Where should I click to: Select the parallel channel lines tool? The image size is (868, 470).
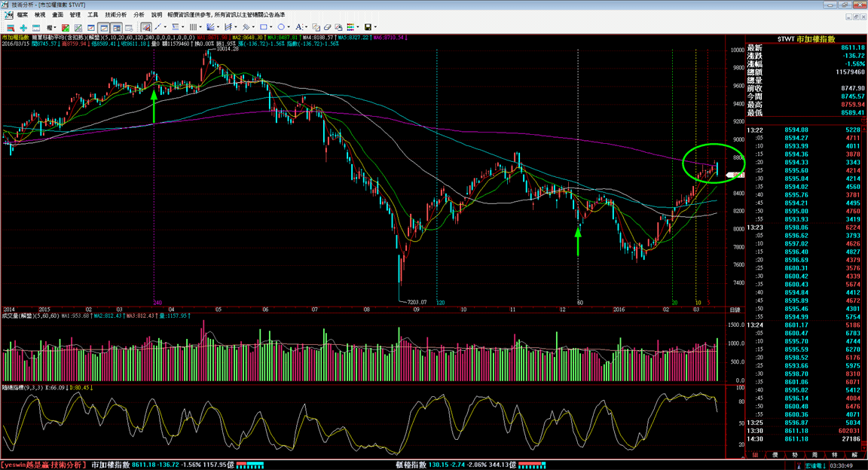tap(228, 27)
